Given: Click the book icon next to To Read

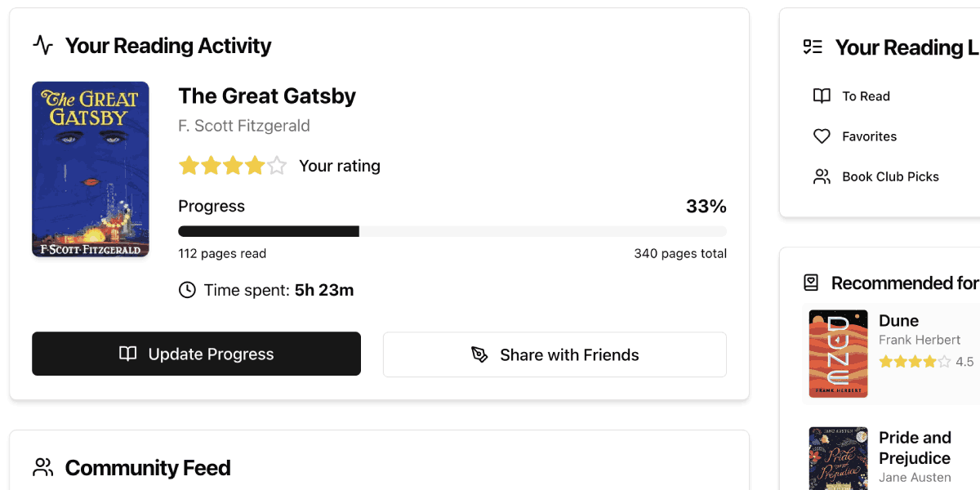Looking at the screenshot, I should [822, 96].
